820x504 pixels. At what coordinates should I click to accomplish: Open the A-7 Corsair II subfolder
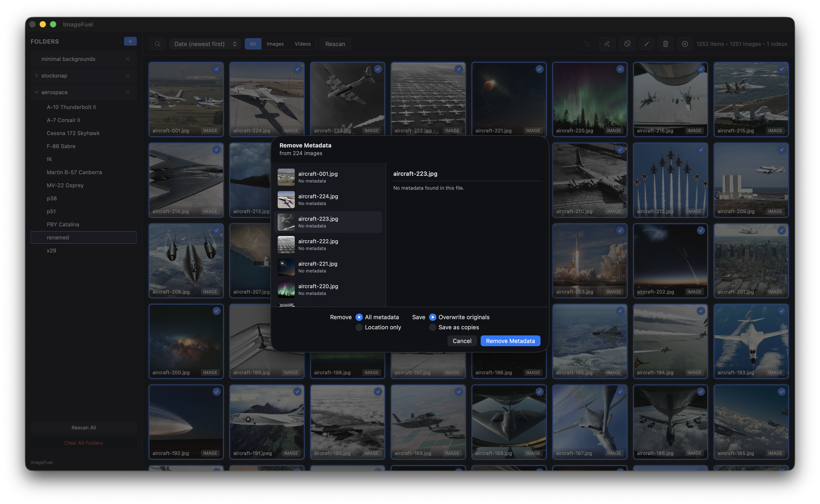click(83, 120)
